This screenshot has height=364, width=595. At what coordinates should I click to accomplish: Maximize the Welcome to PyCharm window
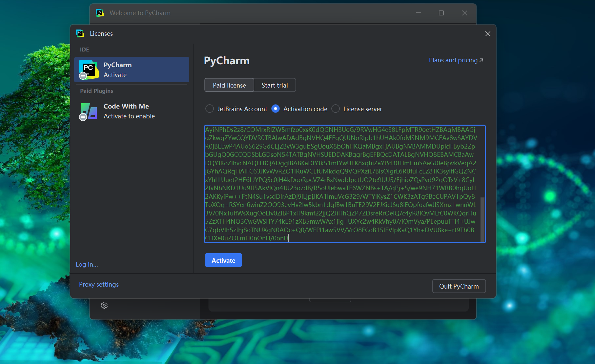[x=441, y=13]
